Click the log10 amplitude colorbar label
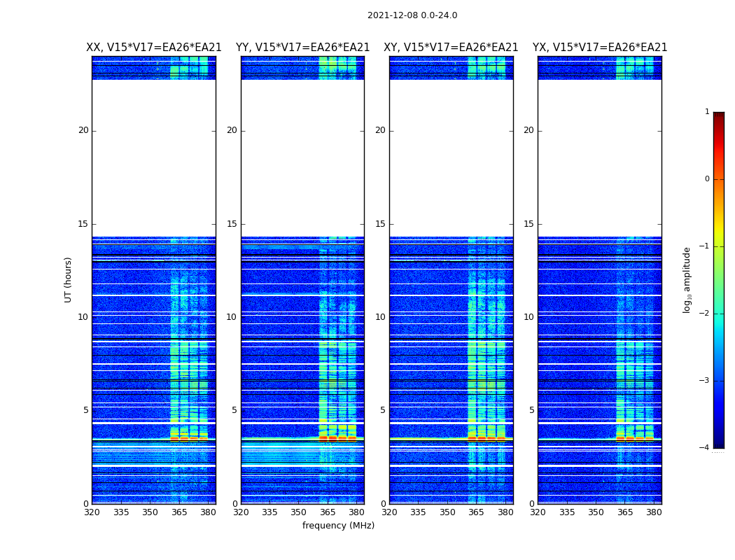 [687, 279]
